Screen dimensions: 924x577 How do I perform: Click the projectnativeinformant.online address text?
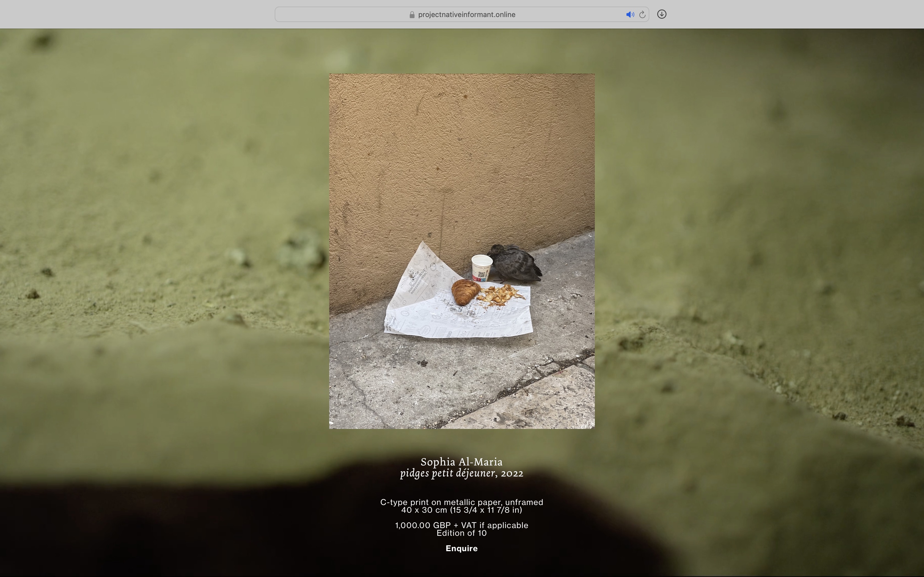click(x=467, y=15)
